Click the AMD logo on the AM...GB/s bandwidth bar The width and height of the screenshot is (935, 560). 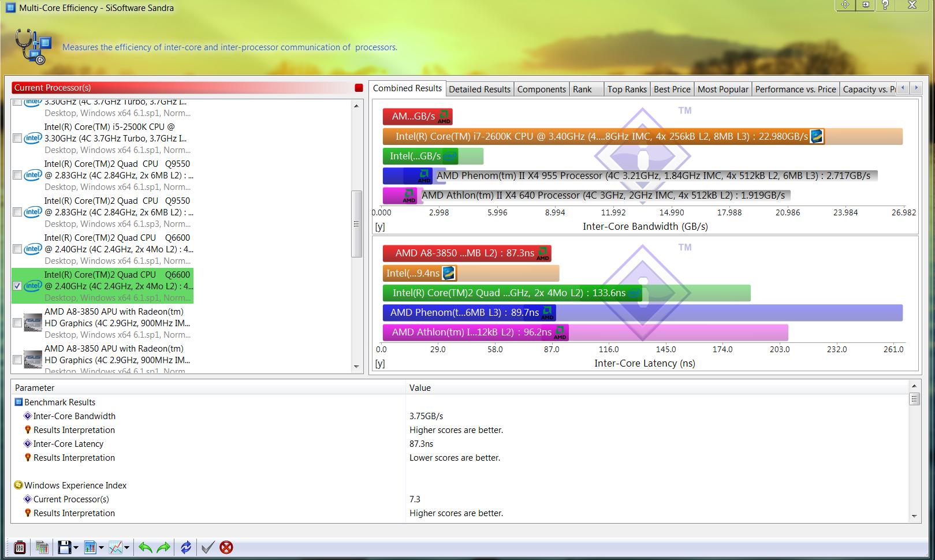[444, 117]
